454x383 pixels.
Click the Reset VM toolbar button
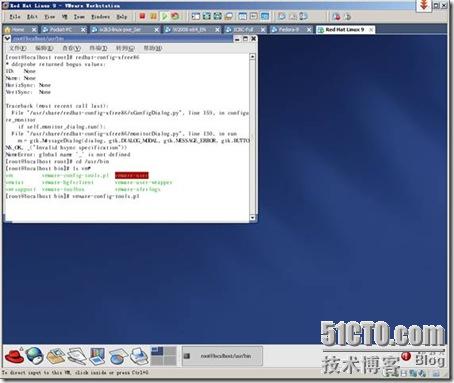pos(175,16)
